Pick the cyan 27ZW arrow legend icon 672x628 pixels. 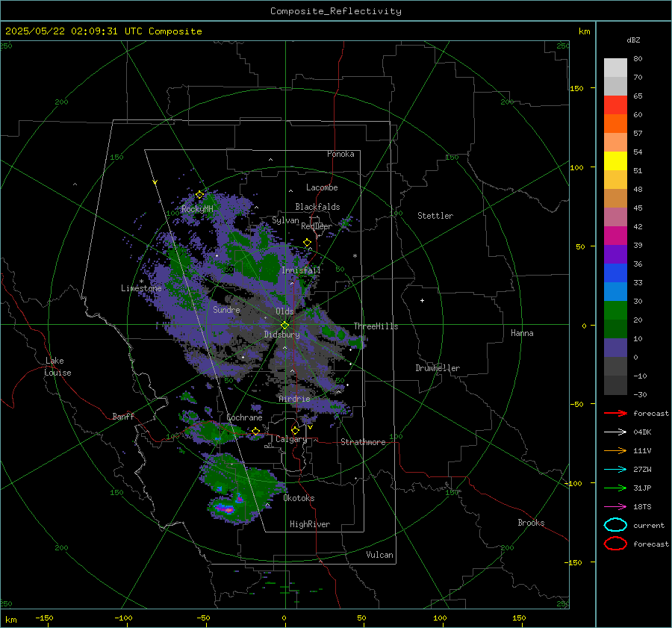pos(615,470)
